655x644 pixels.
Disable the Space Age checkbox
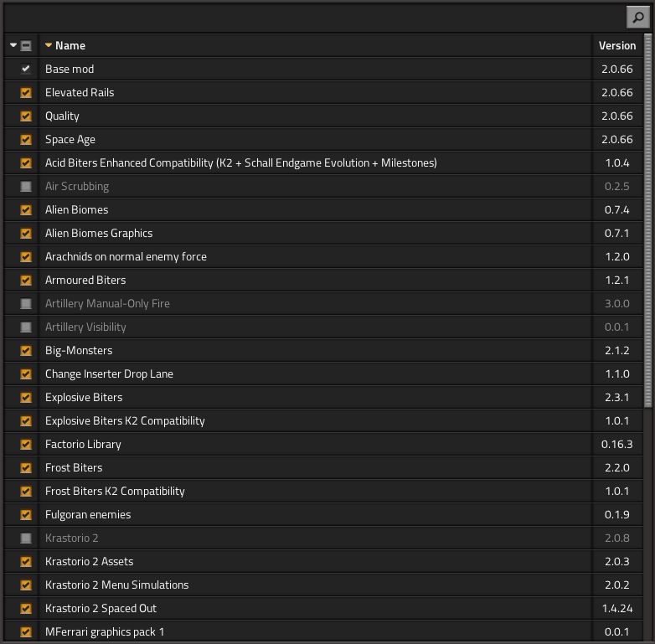pos(26,140)
